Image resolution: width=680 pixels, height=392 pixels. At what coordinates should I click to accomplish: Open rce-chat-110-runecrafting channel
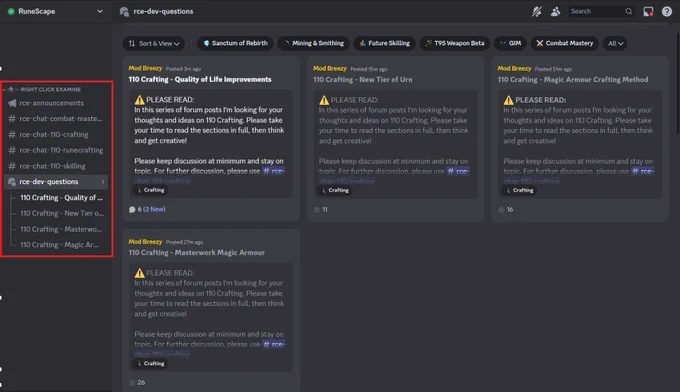pos(56,150)
